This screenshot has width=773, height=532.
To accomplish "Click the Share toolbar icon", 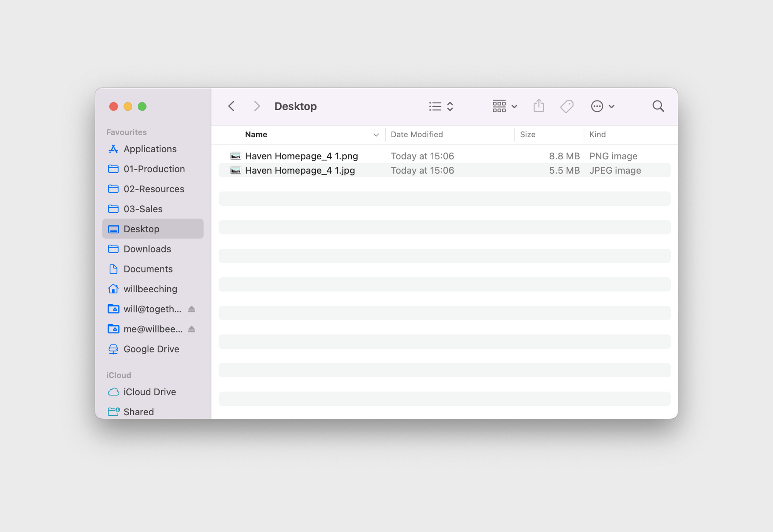I will 538,106.
